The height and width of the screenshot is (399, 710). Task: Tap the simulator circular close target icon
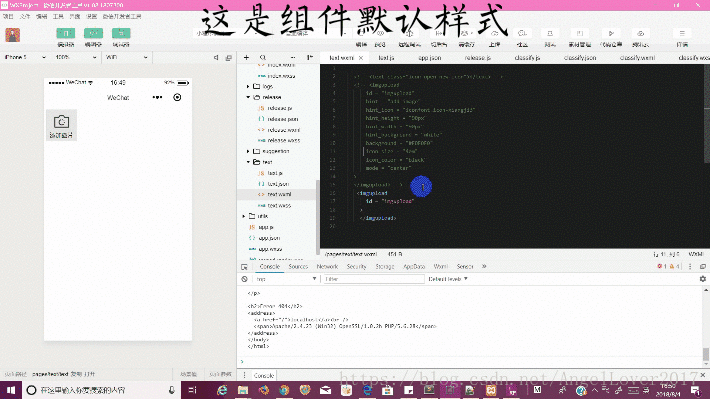click(x=177, y=97)
